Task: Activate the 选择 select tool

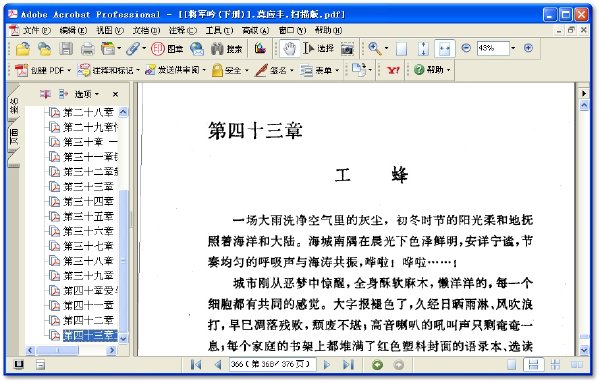Action: [x=319, y=49]
